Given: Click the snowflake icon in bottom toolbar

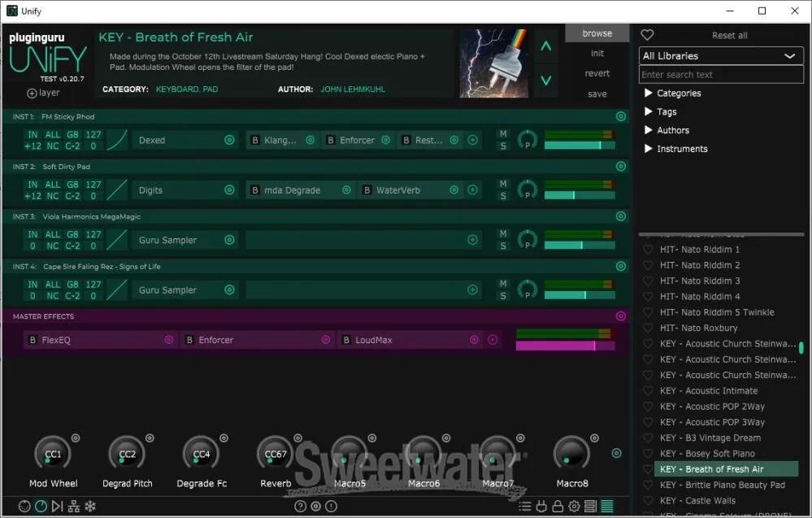Looking at the screenshot, I should 90,507.
